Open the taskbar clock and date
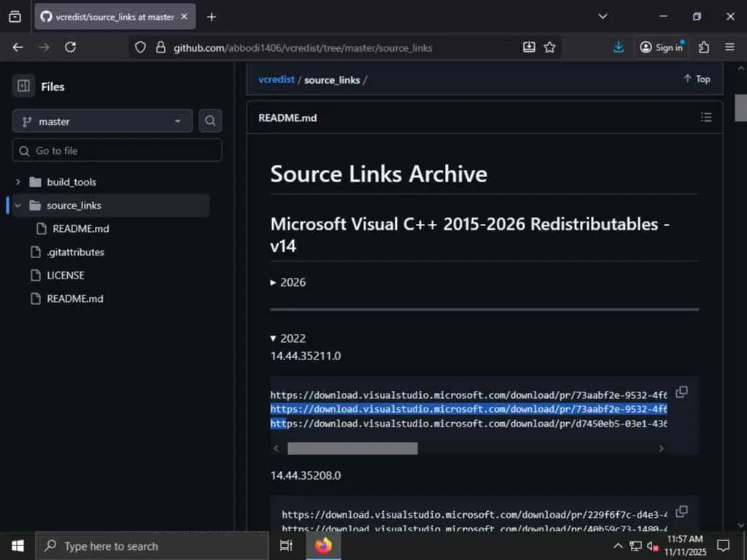This screenshot has width=747, height=560. (x=685, y=545)
